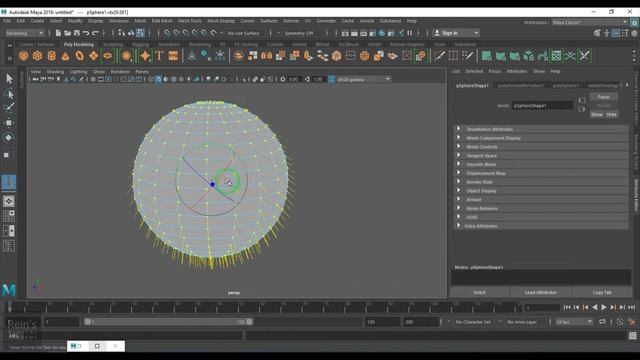Click the Copy Tab button
The width and height of the screenshot is (640, 360).
(x=602, y=292)
